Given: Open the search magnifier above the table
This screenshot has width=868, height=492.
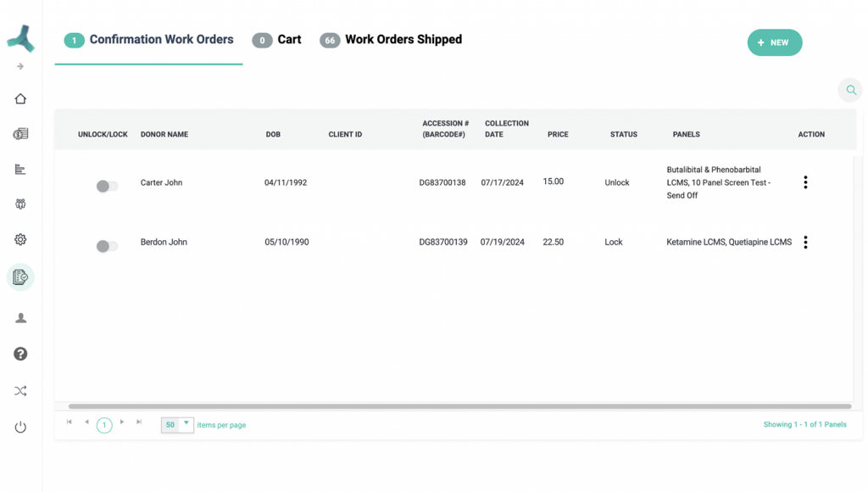Looking at the screenshot, I should 850,89.
